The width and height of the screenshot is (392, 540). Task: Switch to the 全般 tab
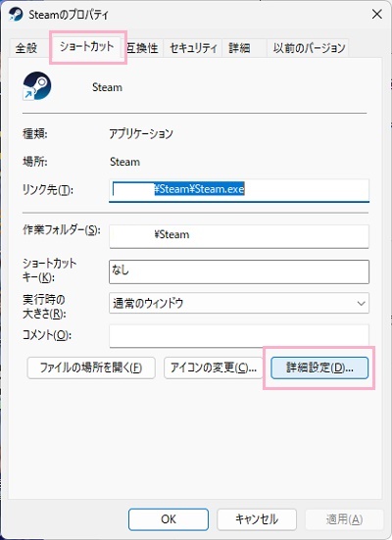point(26,48)
